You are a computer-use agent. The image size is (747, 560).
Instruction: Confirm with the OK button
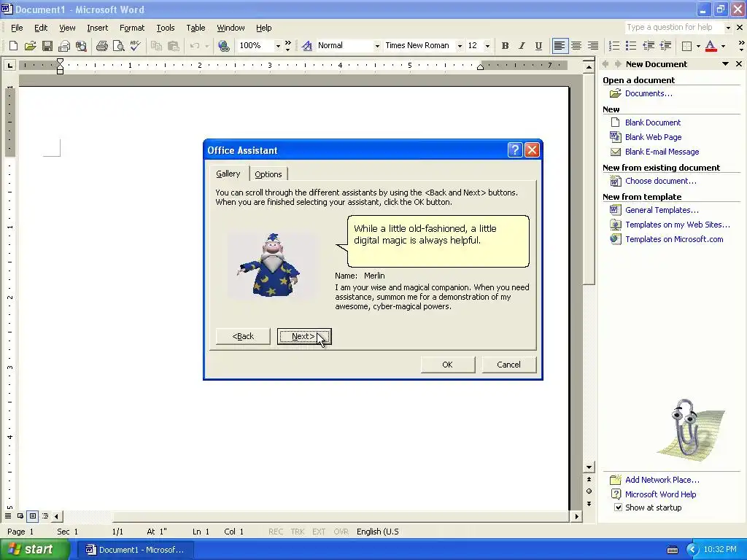(447, 365)
